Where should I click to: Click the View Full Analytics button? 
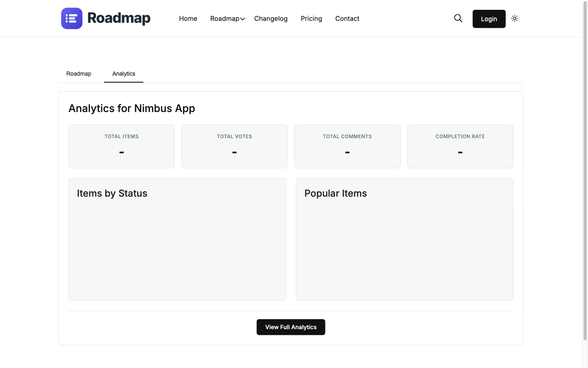tap(291, 327)
